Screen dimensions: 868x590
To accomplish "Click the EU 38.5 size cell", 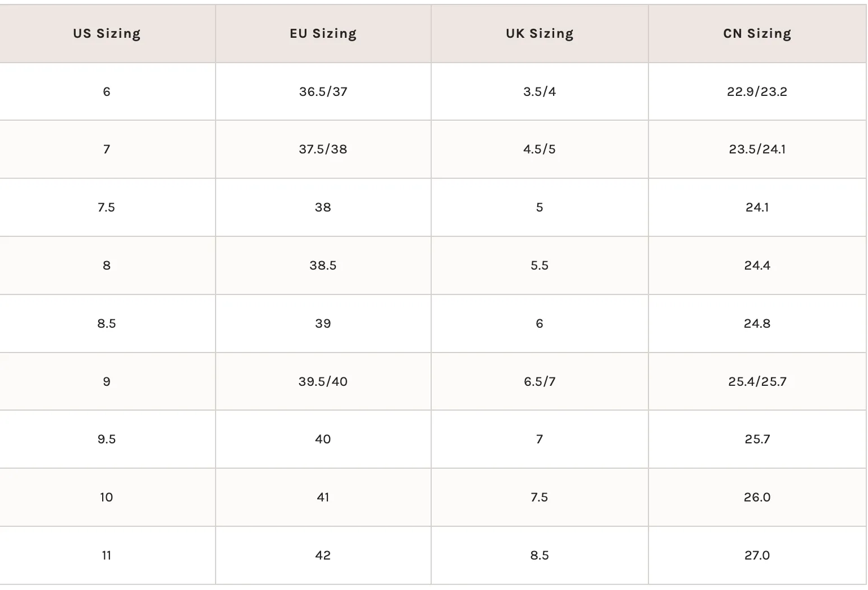I will (x=323, y=266).
